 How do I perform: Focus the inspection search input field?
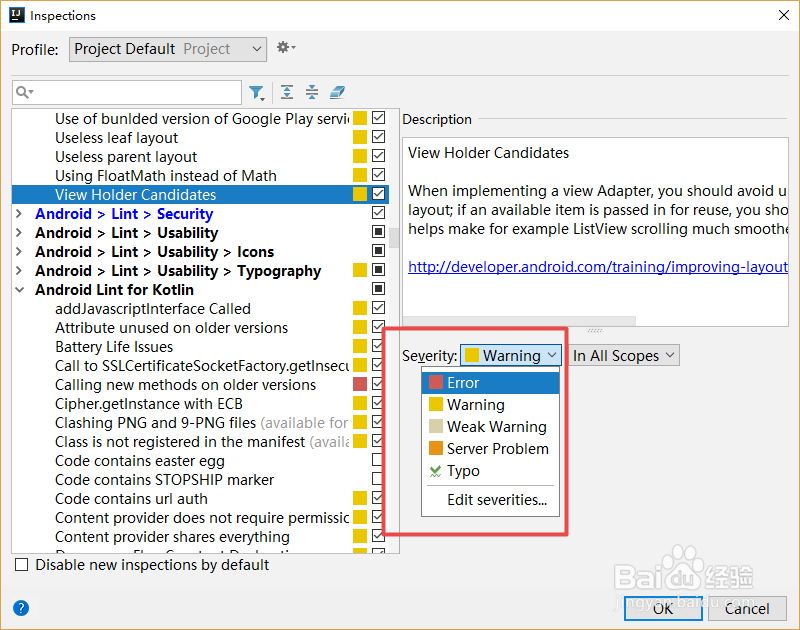(127, 92)
